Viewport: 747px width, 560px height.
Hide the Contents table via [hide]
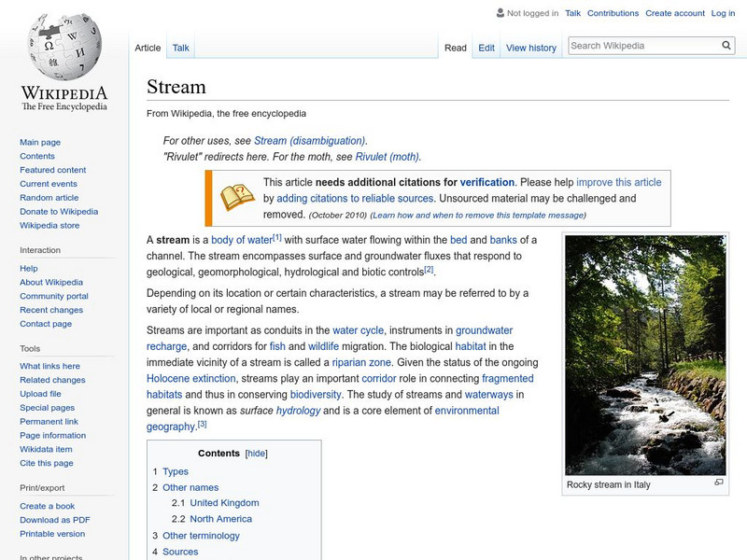pos(256,454)
